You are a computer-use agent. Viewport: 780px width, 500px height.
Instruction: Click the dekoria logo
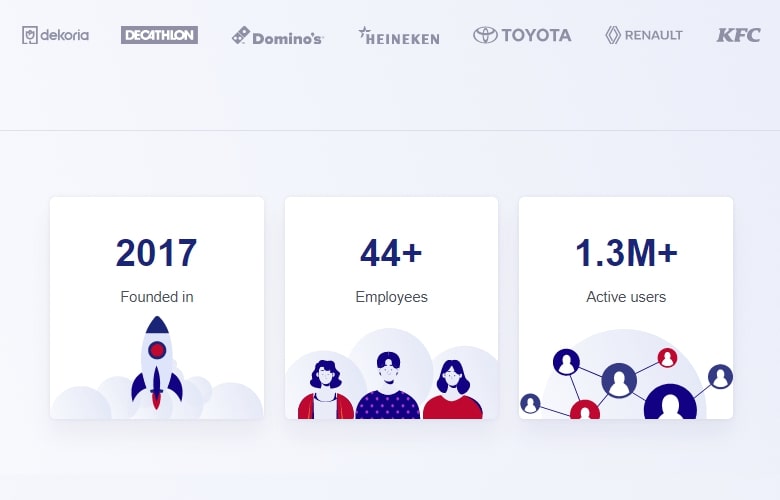point(56,35)
